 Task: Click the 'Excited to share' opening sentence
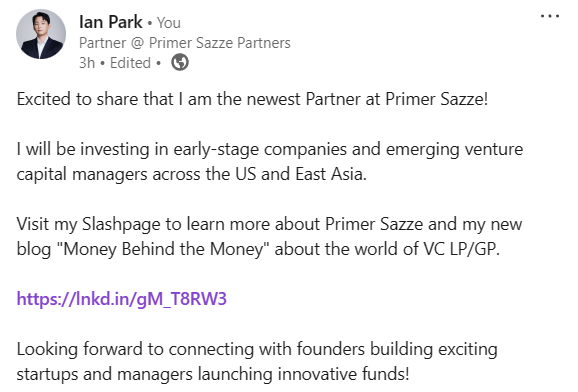pos(253,99)
